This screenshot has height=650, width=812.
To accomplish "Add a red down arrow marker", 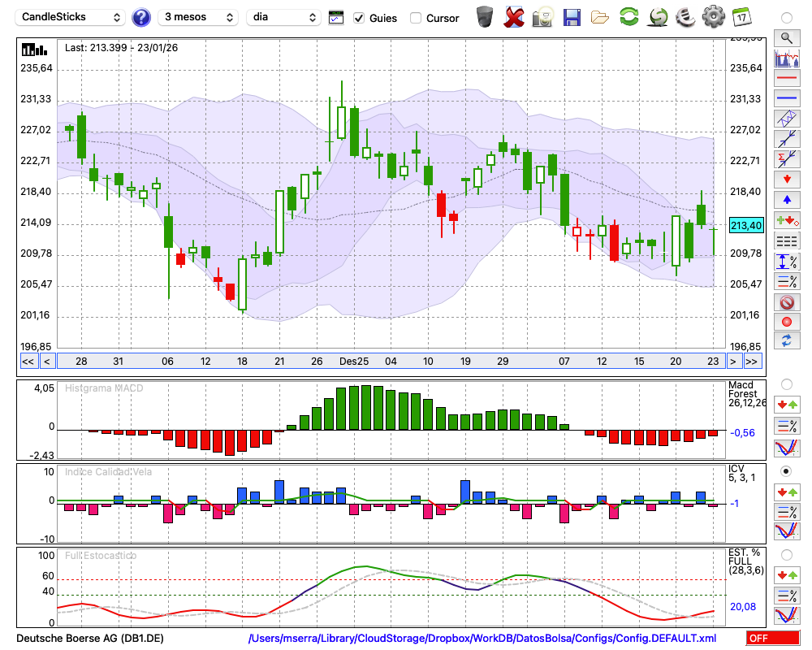I will tap(787, 180).
